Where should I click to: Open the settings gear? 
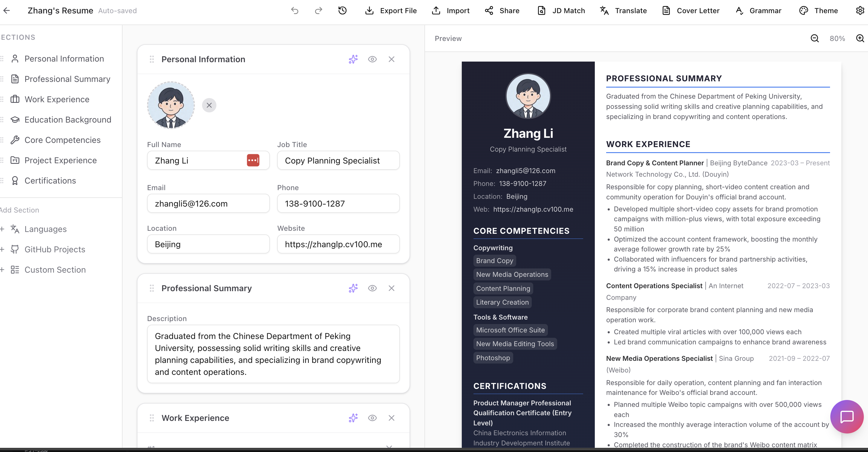tap(860, 10)
